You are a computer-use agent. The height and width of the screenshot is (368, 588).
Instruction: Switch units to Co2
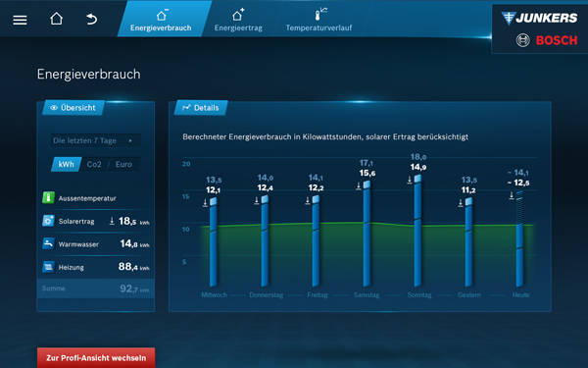coord(94,165)
